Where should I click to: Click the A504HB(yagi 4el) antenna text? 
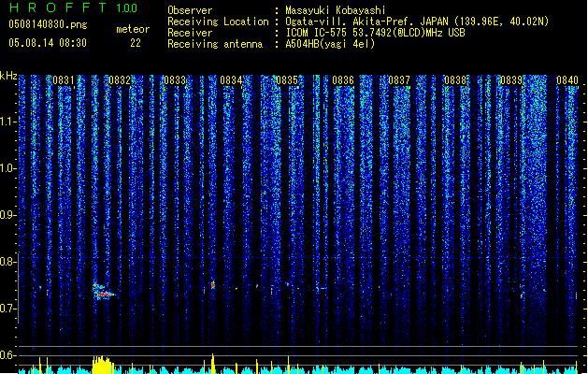coord(330,44)
